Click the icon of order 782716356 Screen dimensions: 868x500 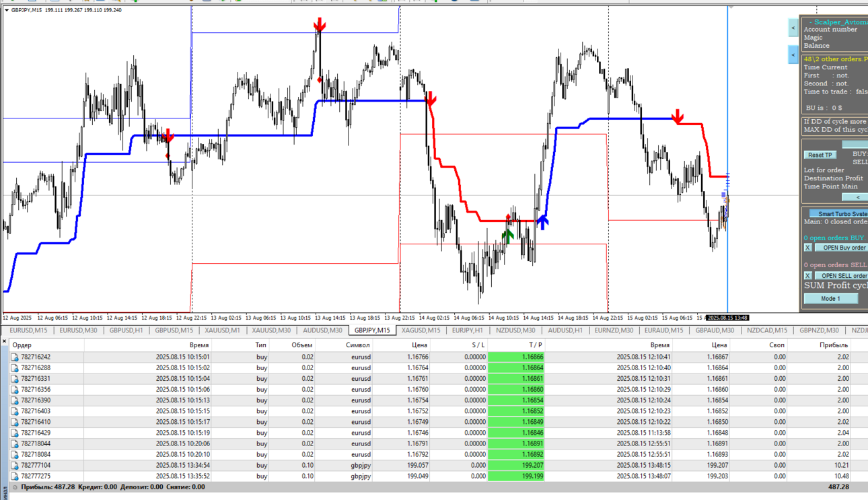15,390
